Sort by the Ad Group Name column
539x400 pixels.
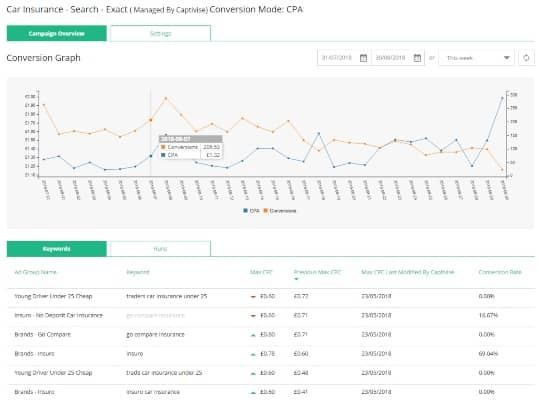[x=35, y=272]
